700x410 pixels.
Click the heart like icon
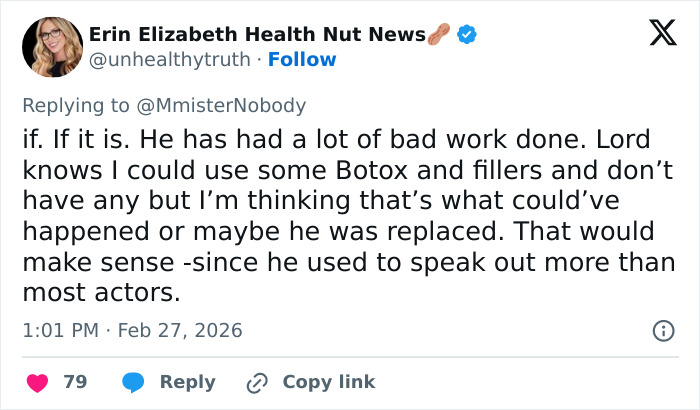coord(37,382)
